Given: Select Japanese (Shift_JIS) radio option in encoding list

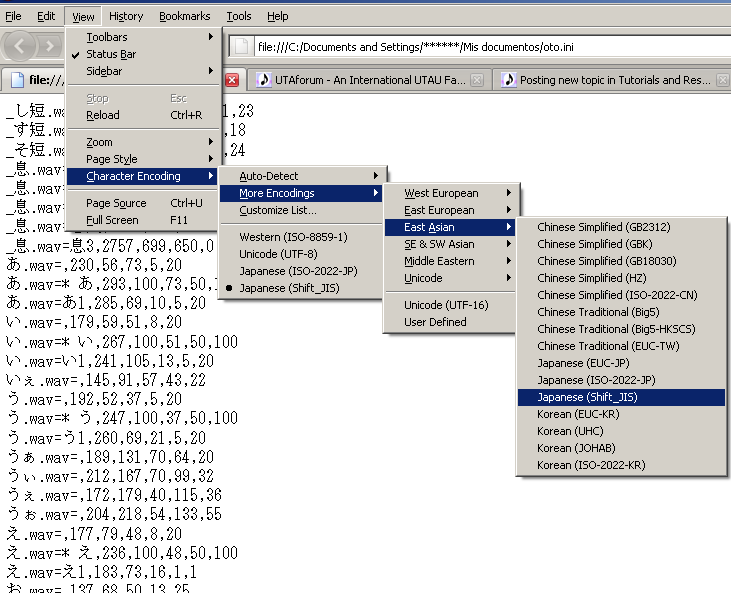Looking at the screenshot, I should coord(288,288).
